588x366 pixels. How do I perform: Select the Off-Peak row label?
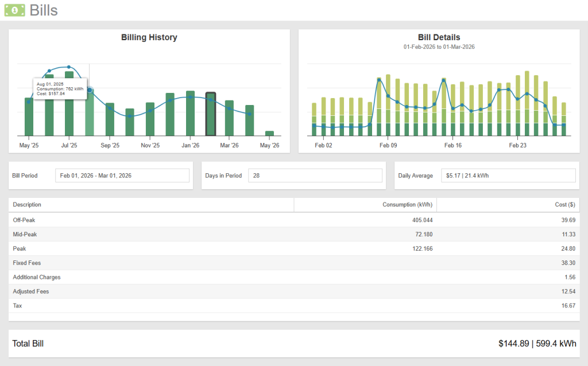(x=24, y=220)
